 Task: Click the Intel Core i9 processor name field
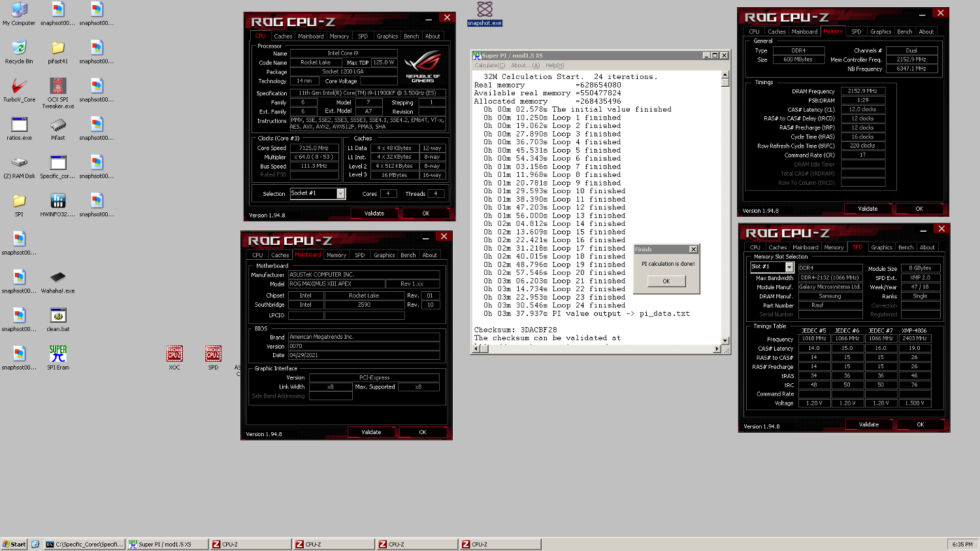343,54
